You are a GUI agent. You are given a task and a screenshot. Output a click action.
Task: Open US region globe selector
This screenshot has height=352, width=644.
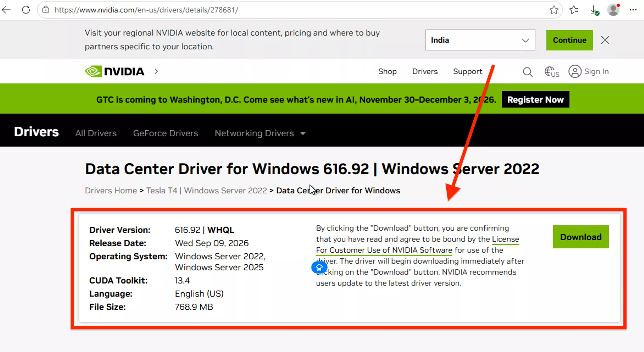(552, 72)
